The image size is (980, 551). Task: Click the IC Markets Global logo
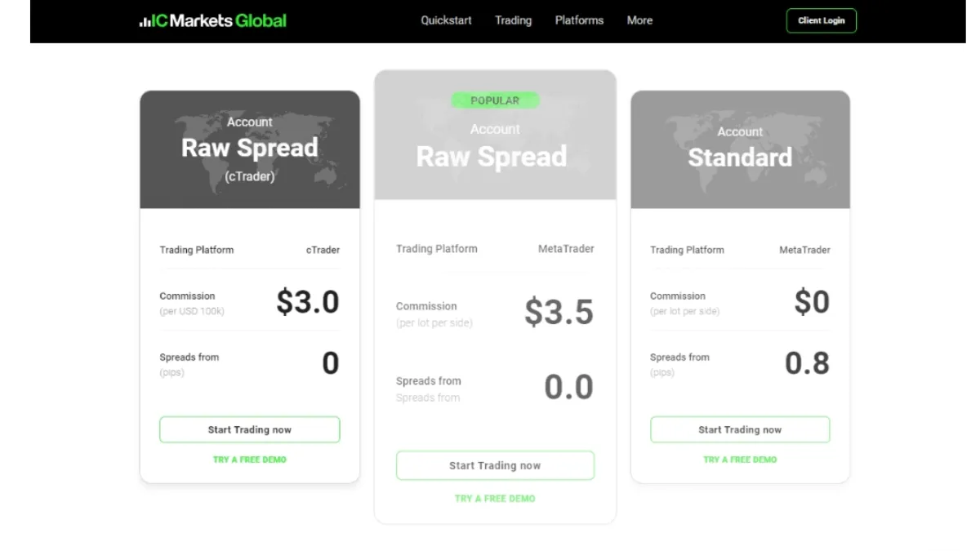point(212,20)
